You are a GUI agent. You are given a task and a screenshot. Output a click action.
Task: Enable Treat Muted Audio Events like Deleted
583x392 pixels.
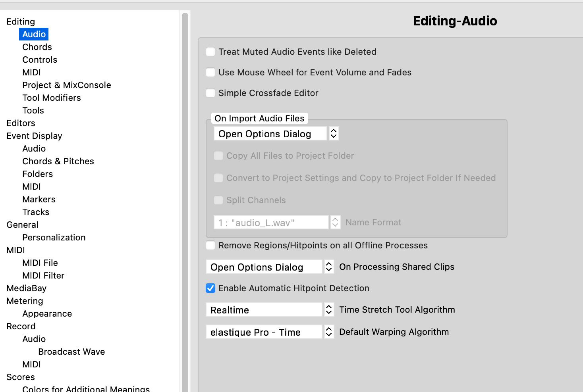(x=210, y=52)
